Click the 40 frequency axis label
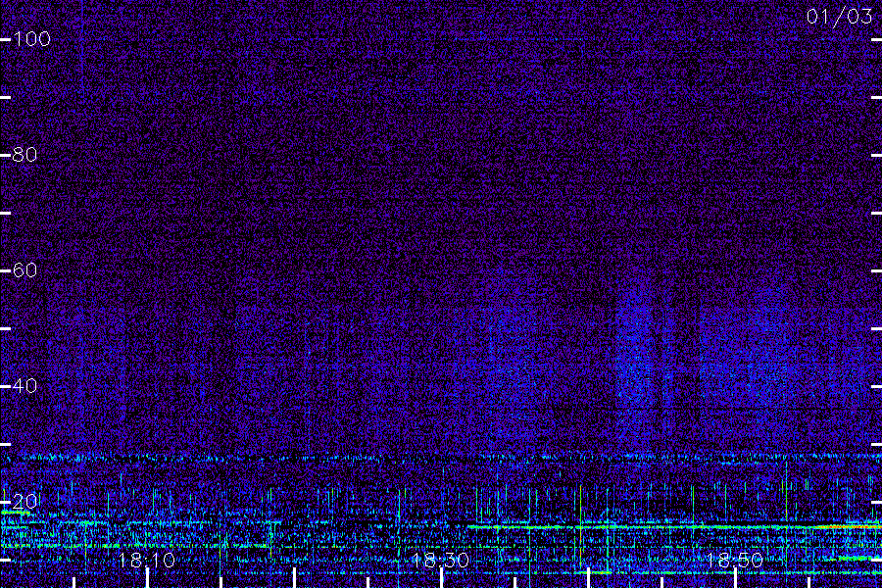Viewport: 882px width, 588px height. [x=24, y=385]
